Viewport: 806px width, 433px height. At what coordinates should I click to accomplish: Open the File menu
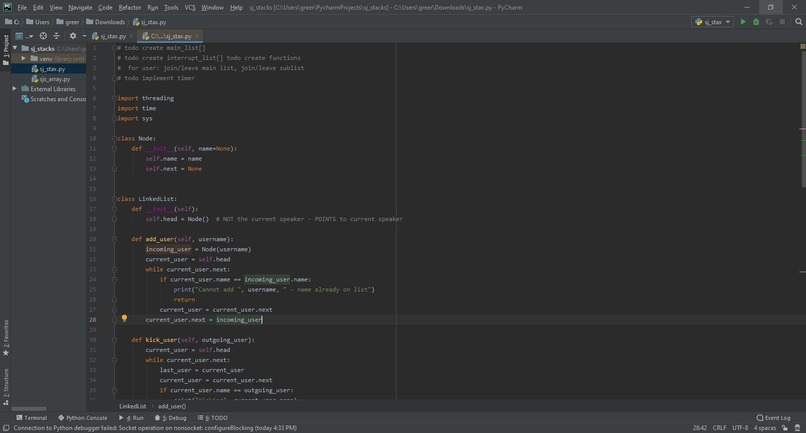22,8
